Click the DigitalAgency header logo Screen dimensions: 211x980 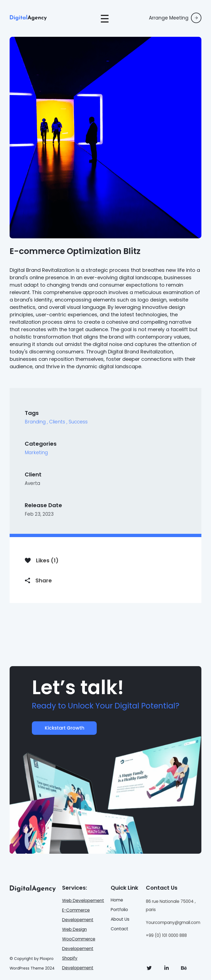point(28,18)
